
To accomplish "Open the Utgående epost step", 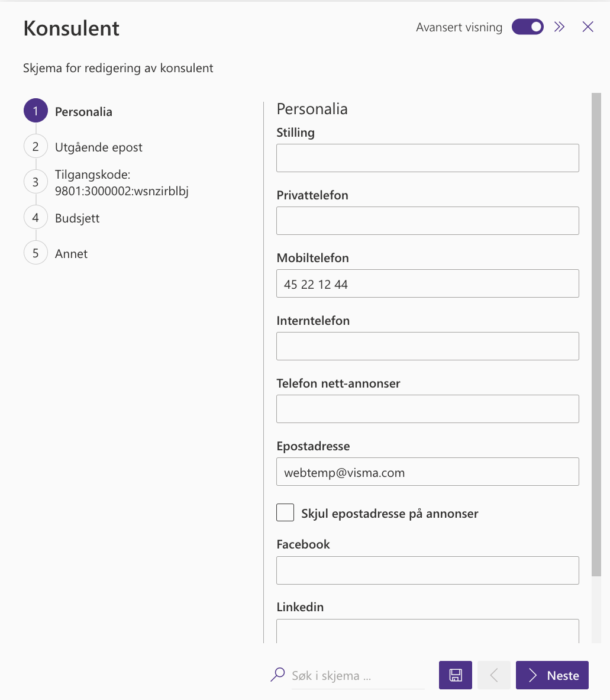I will click(x=99, y=147).
